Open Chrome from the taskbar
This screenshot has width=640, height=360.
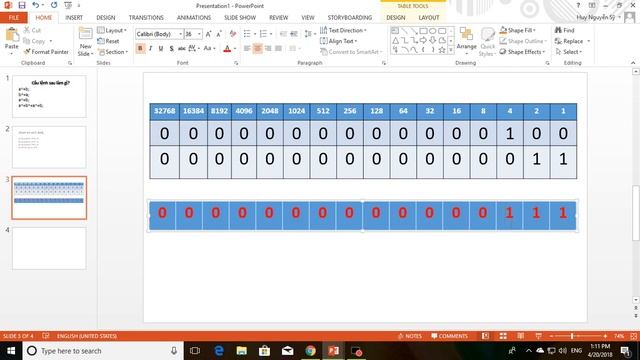click(x=310, y=351)
